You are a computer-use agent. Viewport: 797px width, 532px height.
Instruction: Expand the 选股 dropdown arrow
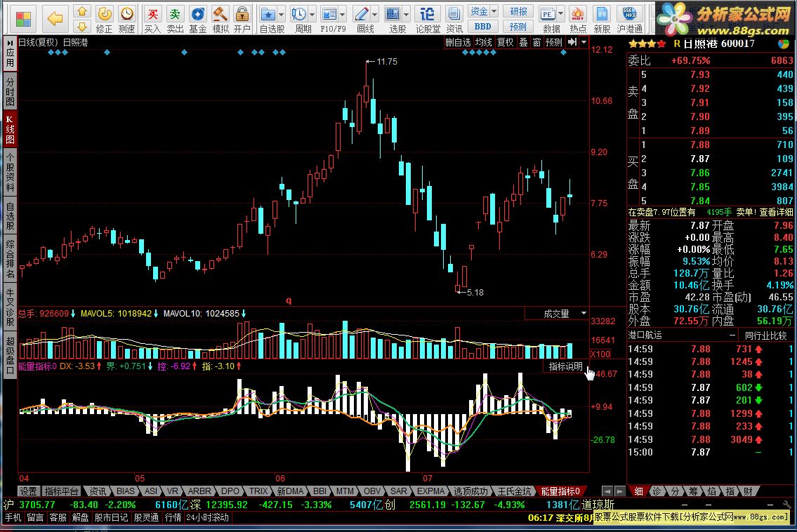coord(406,14)
